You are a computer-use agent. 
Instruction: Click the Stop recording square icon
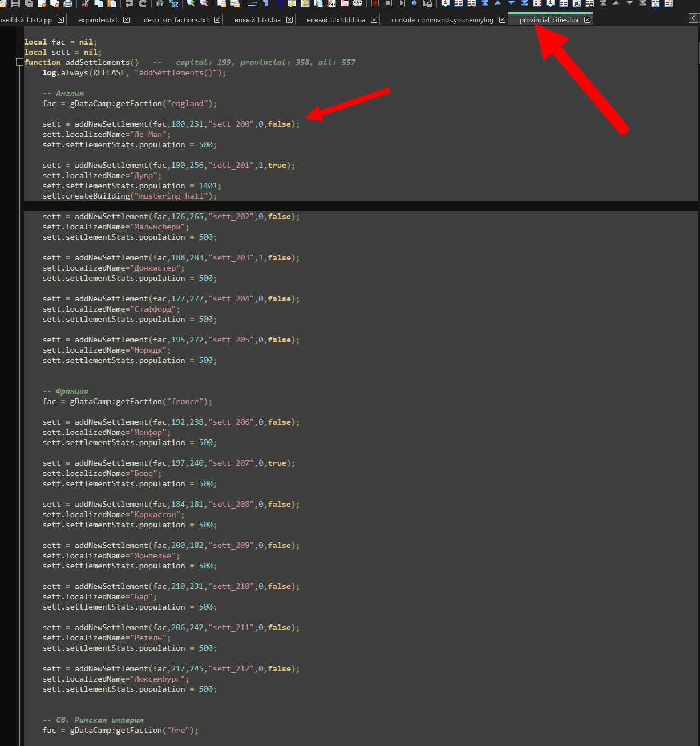(388, 3)
